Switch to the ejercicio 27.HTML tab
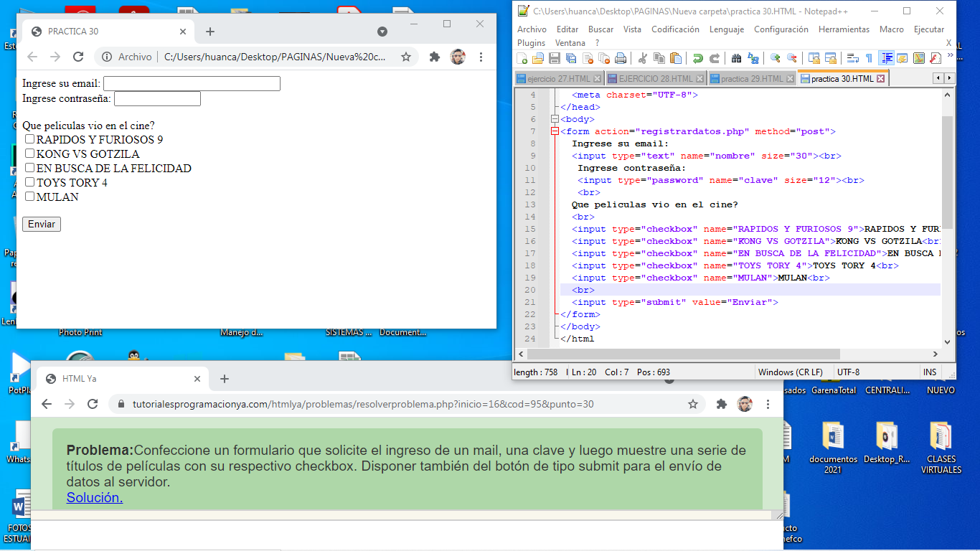Screen dimensions: 980x551 (x=560, y=79)
